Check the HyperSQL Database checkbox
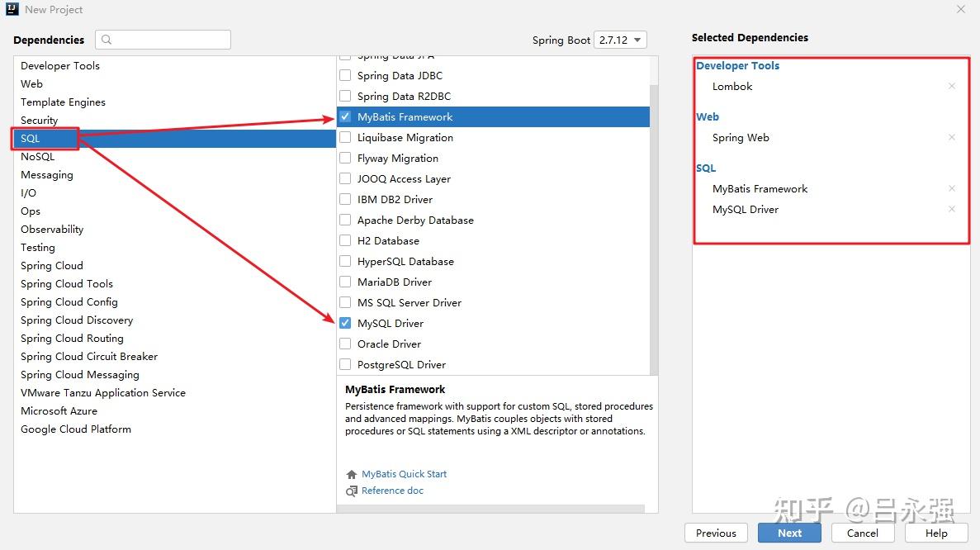Viewport: 980px width, 550px height. (345, 261)
